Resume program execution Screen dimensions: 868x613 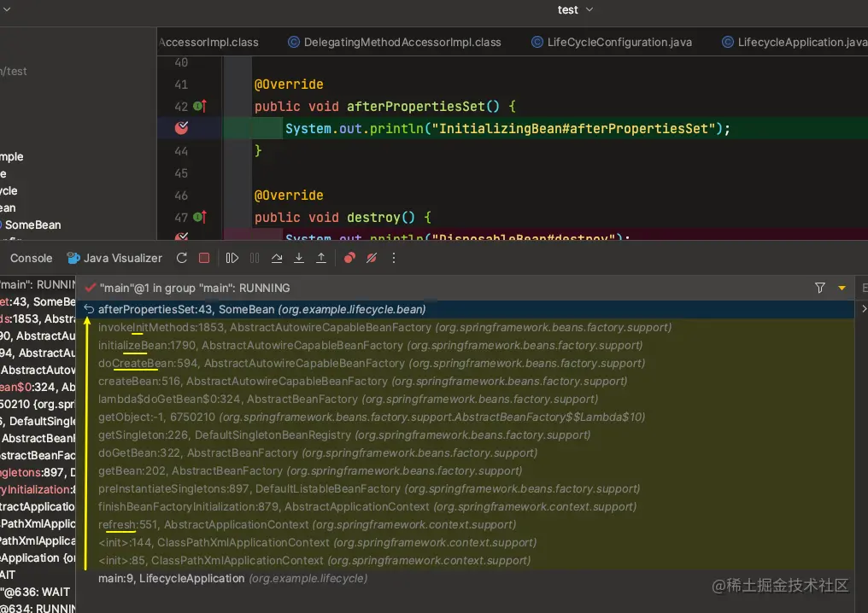point(232,258)
